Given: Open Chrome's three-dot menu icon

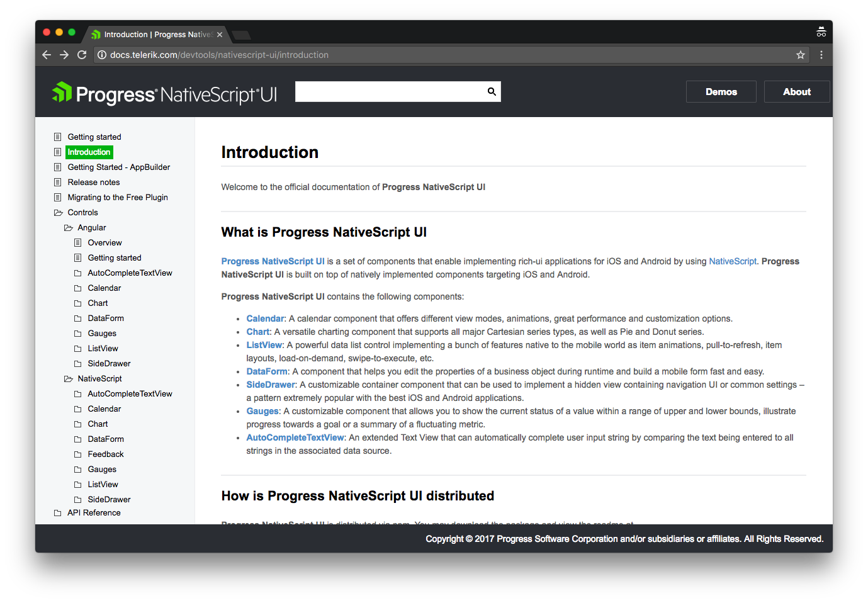Looking at the screenshot, I should tap(820, 55).
